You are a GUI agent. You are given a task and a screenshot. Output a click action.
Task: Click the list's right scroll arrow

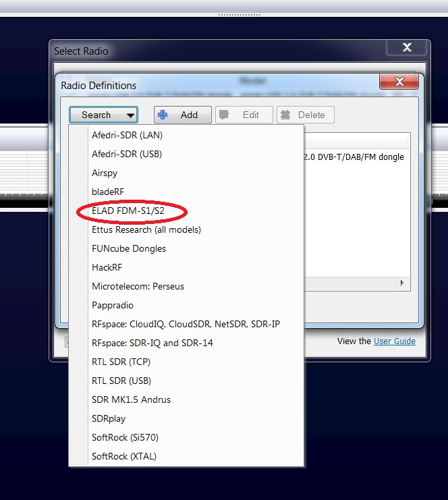[402, 283]
